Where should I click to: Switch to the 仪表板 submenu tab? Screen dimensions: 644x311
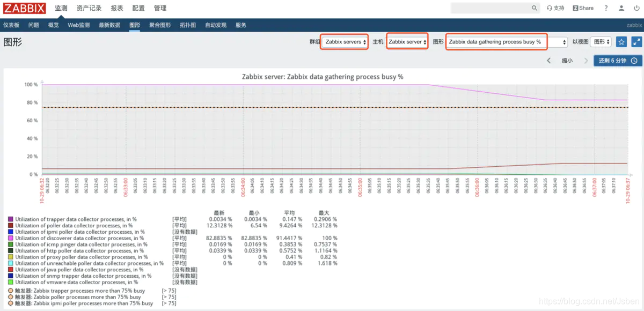[11, 25]
